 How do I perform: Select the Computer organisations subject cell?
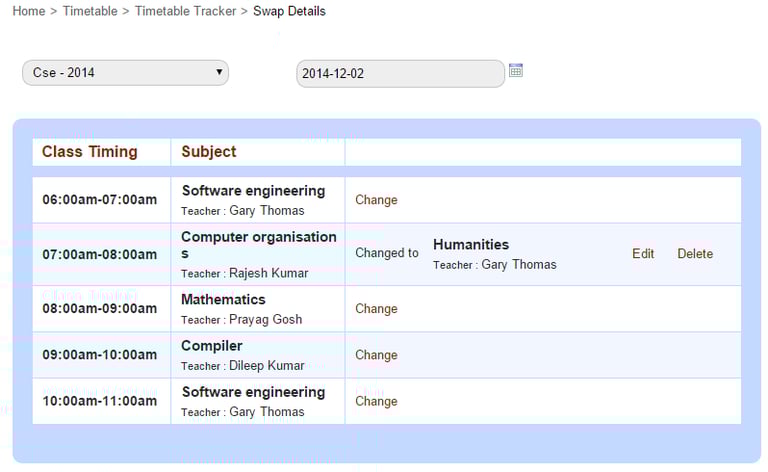coord(258,245)
